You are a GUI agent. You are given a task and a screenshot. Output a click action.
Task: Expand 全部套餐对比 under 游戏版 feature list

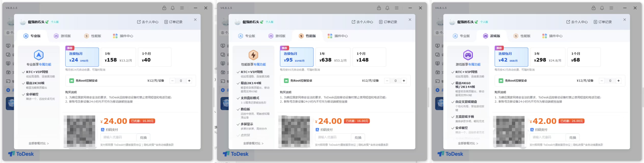click(x=468, y=143)
